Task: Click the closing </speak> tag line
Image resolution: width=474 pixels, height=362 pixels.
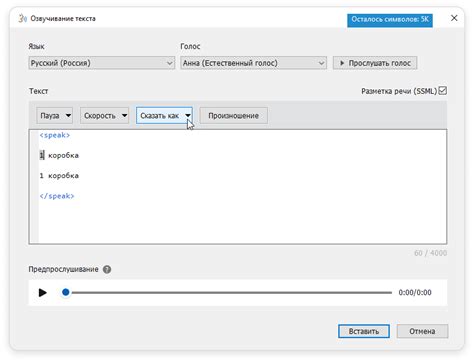Action: pyautogui.click(x=57, y=196)
